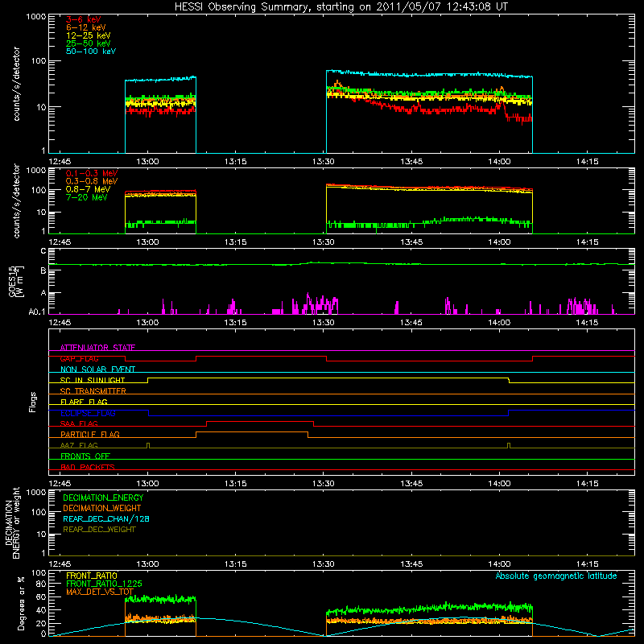The height and width of the screenshot is (644, 644).
Task: Choose the green 7-20 MeV legend label
Action: 86,197
